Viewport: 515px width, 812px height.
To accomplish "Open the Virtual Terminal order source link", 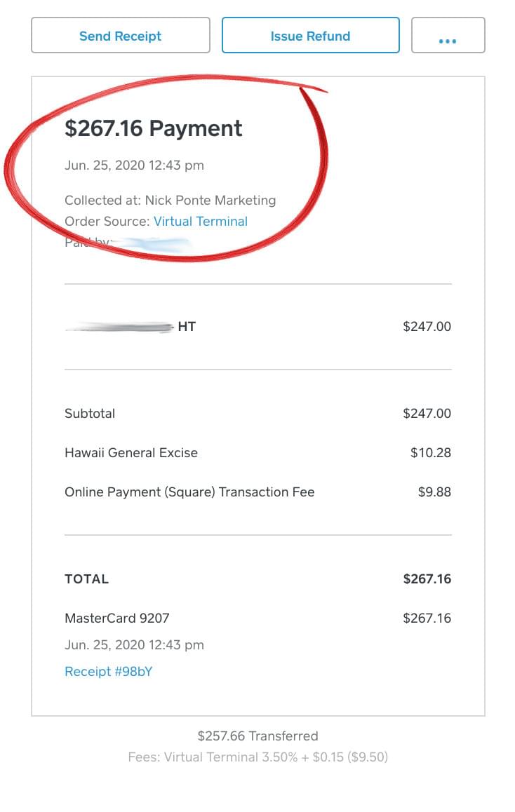I will tap(201, 222).
